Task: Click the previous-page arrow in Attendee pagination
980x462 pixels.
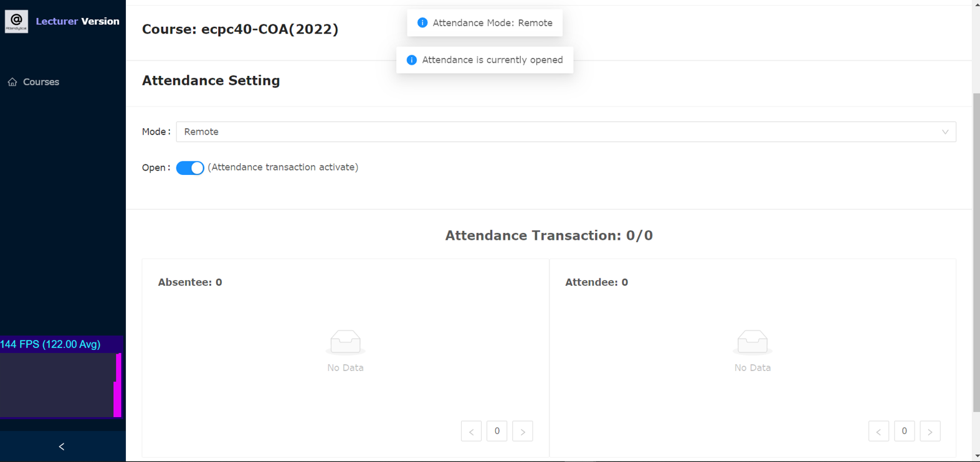Action: click(x=878, y=431)
